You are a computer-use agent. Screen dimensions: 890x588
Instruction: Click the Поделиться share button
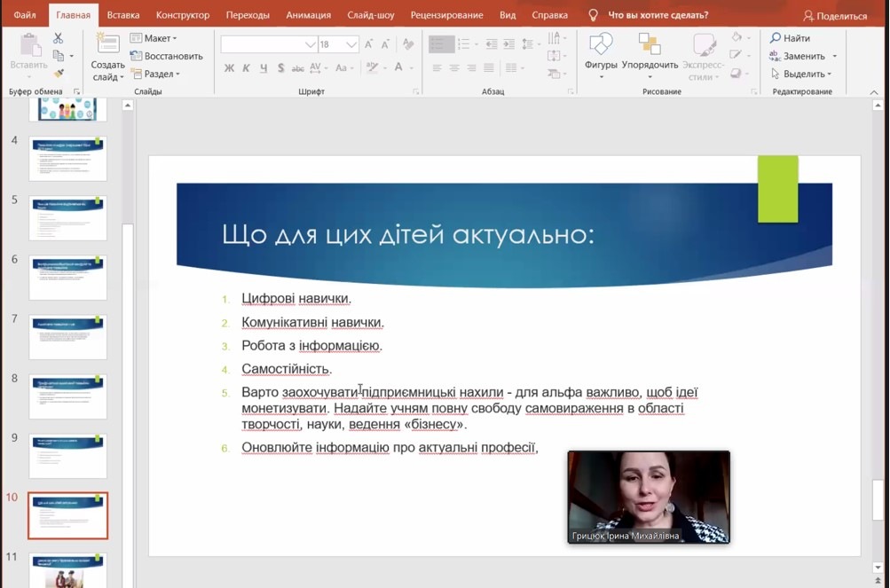point(834,15)
